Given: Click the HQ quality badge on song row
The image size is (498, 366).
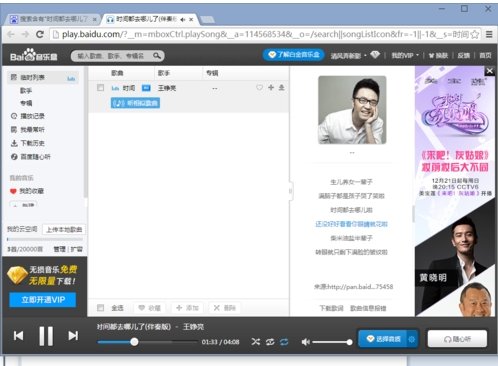Looking at the screenshot, I should pos(146,88).
